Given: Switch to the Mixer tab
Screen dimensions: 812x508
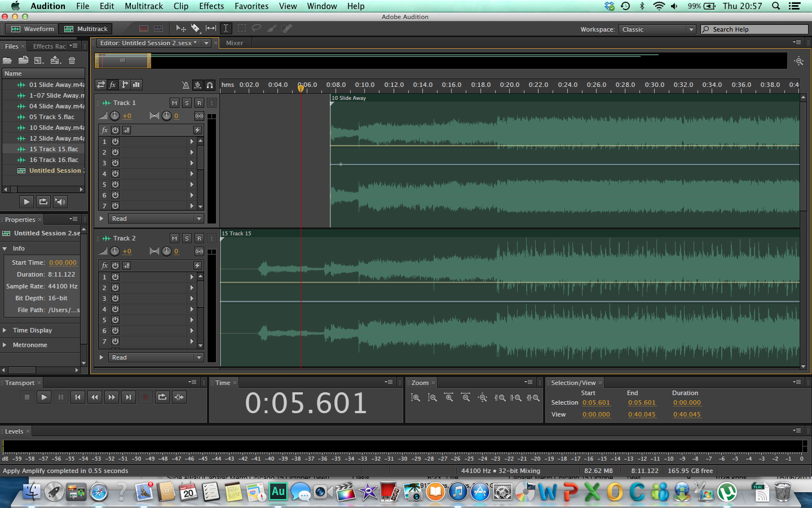Looking at the screenshot, I should 235,43.
